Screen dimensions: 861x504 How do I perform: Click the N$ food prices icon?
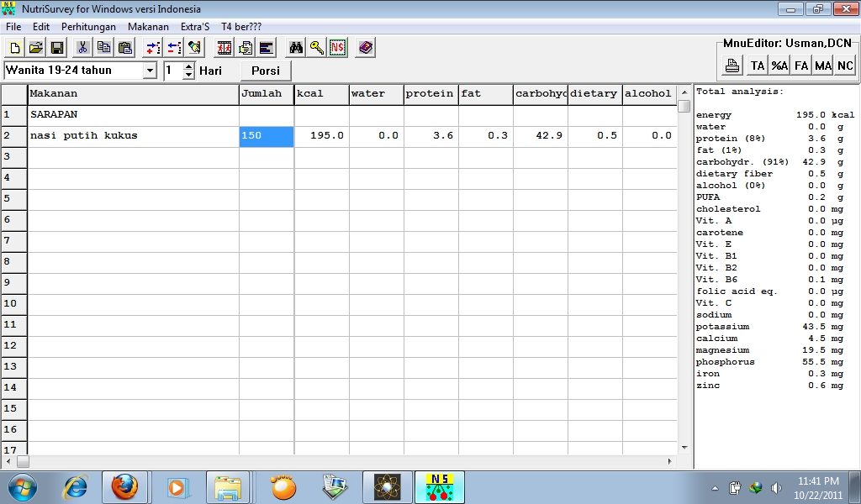point(336,48)
